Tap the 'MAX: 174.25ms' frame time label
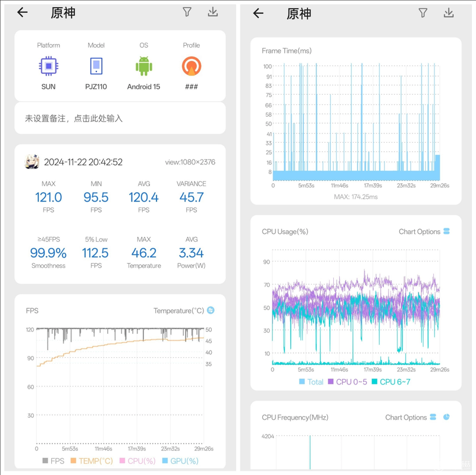 point(356,197)
